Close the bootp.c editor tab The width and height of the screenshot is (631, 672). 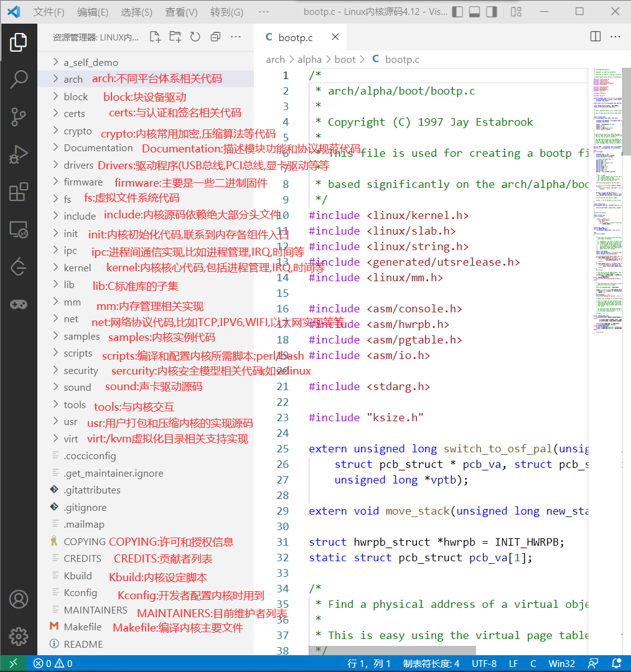click(335, 37)
